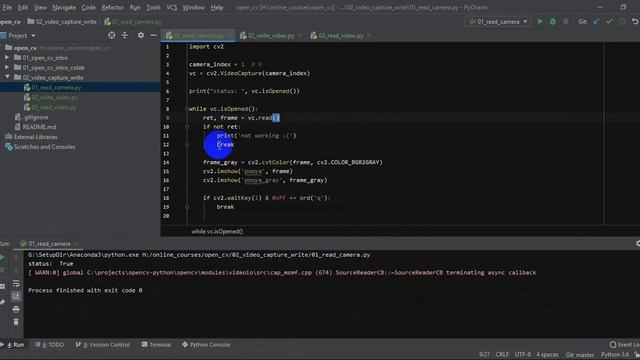Open the View menu
This screenshot has width=640, height=360.
tap(40, 7)
